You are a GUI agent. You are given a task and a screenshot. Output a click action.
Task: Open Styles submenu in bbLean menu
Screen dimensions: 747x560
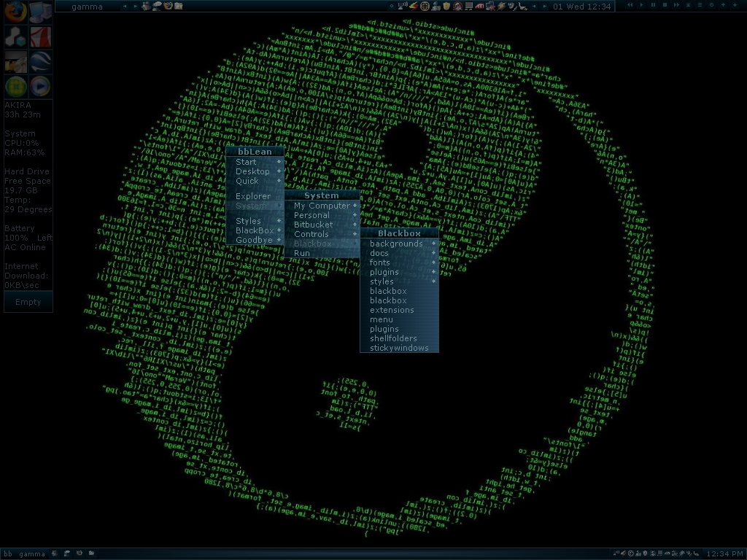[x=255, y=221]
